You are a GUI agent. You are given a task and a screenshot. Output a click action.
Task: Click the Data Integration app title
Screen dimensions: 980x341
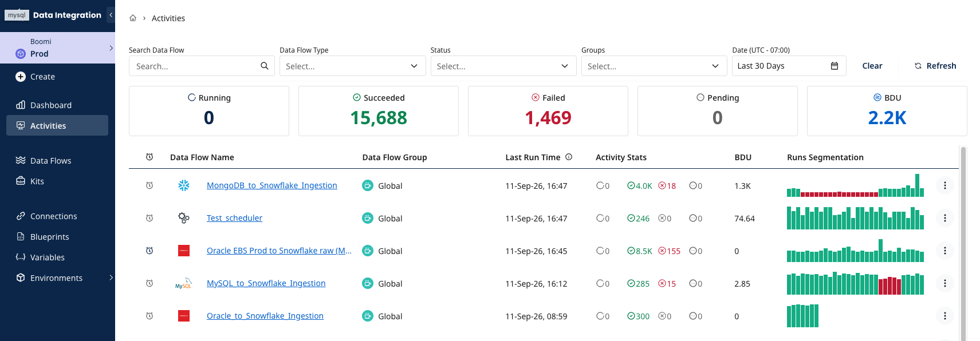click(x=67, y=15)
